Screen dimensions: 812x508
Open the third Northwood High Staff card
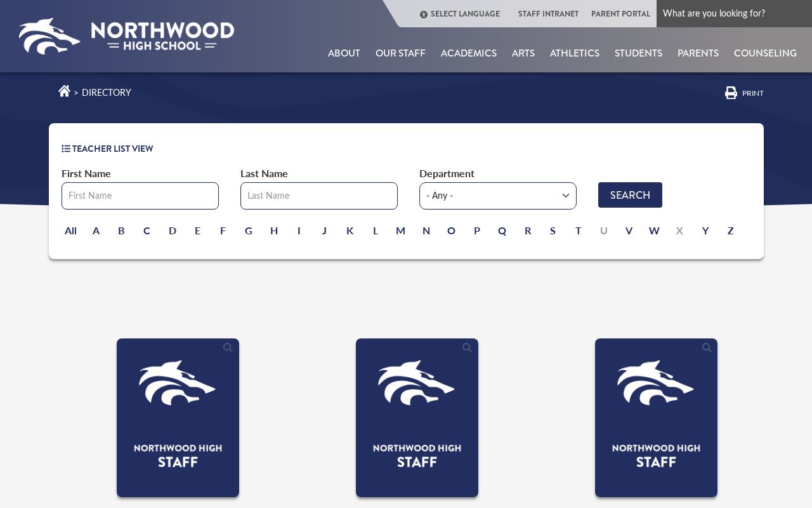coord(656,418)
